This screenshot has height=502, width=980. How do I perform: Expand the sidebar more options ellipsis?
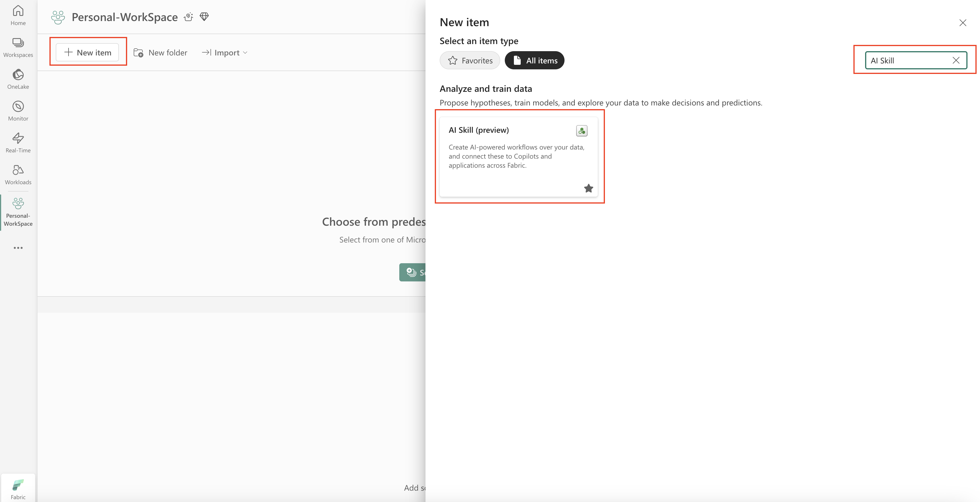pos(18,248)
